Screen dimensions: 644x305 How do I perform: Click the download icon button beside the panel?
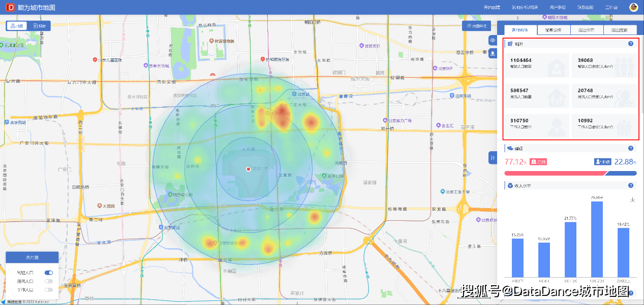pyautogui.click(x=493, y=53)
